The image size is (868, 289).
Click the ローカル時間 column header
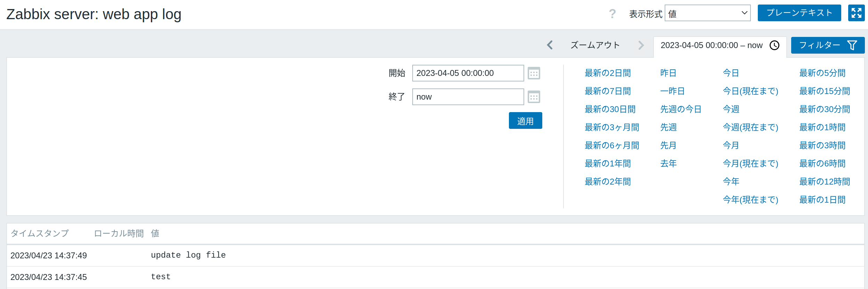pos(119,233)
